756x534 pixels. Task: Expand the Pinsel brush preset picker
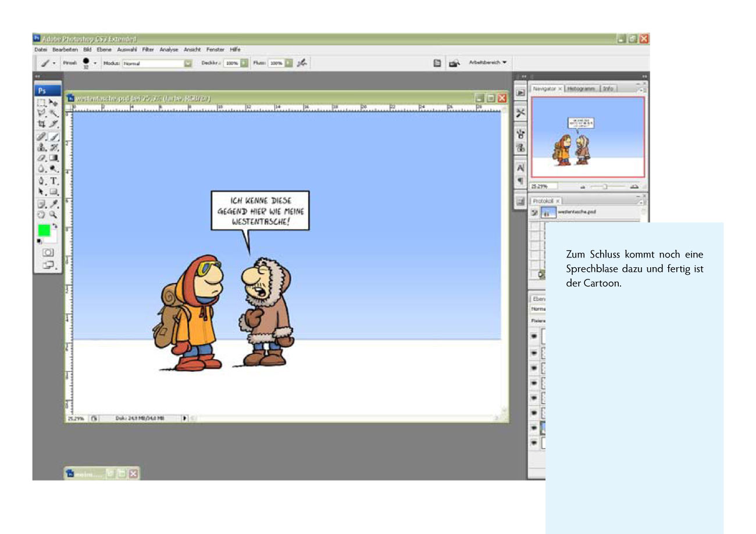[95, 63]
